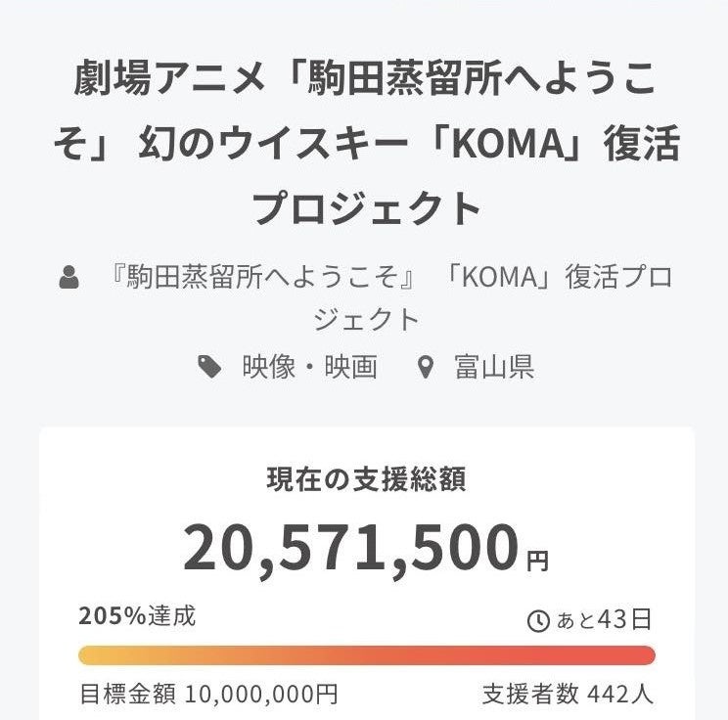Click the 205% achievement figure
The width and height of the screenshot is (728, 720).
(x=112, y=616)
